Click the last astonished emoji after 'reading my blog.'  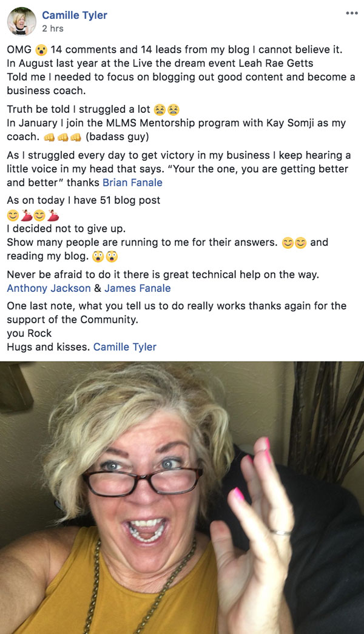112,257
